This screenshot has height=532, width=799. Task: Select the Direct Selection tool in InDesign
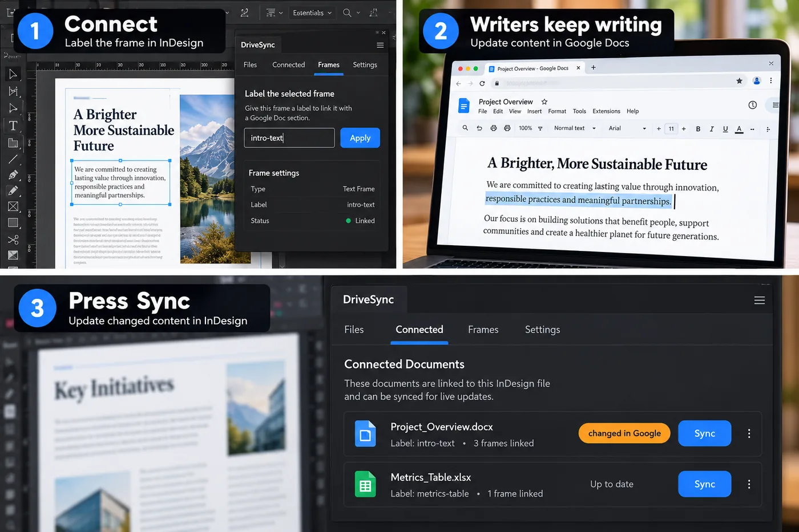(13, 108)
